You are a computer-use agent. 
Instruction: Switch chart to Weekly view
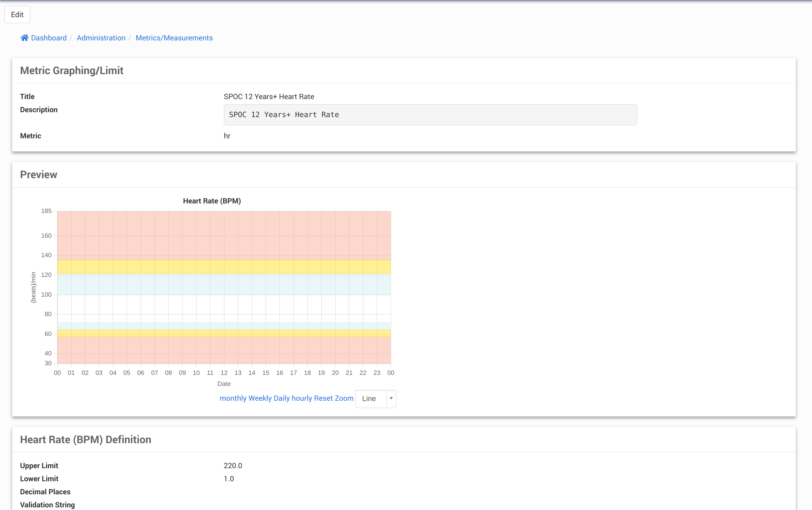click(260, 398)
